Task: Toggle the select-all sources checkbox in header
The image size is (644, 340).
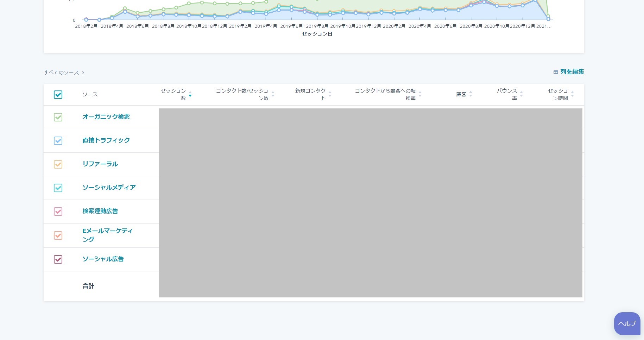Action: click(x=58, y=95)
